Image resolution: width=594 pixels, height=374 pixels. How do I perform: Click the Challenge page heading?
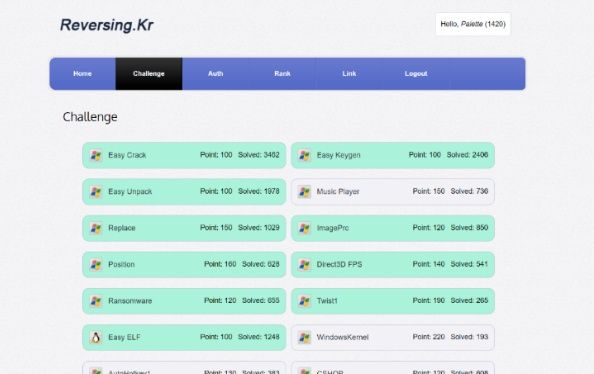point(90,117)
